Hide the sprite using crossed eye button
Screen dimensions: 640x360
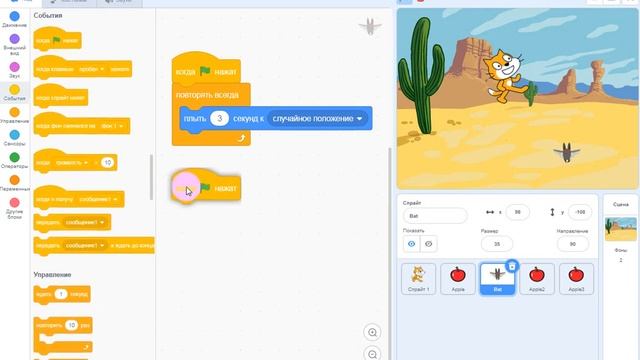coord(428,244)
